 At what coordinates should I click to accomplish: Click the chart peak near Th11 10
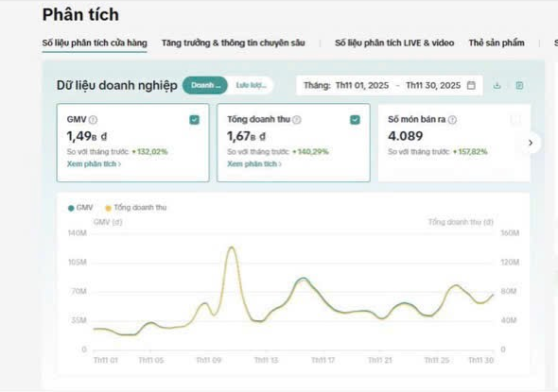[232, 247]
